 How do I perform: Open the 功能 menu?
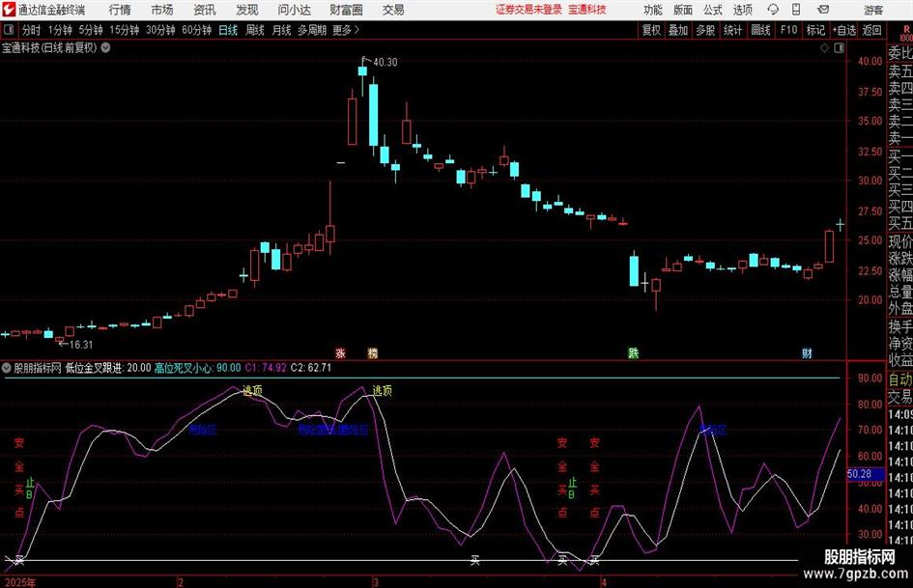coord(653,10)
